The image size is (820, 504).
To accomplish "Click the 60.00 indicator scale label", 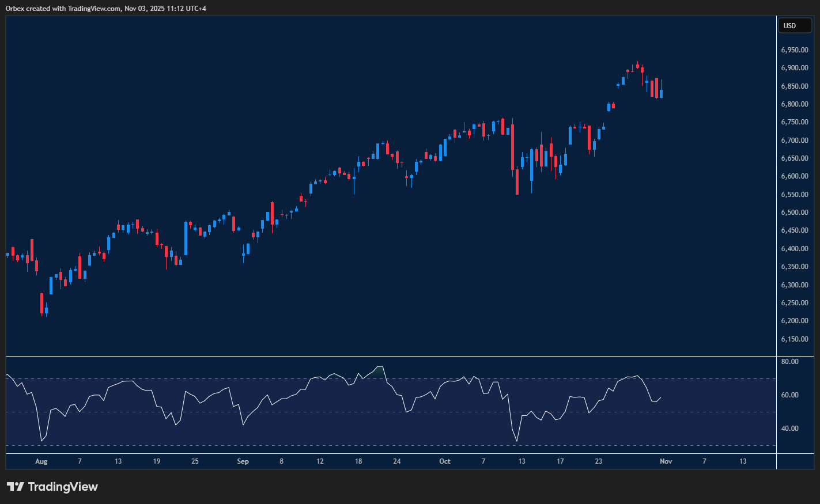I will point(789,395).
